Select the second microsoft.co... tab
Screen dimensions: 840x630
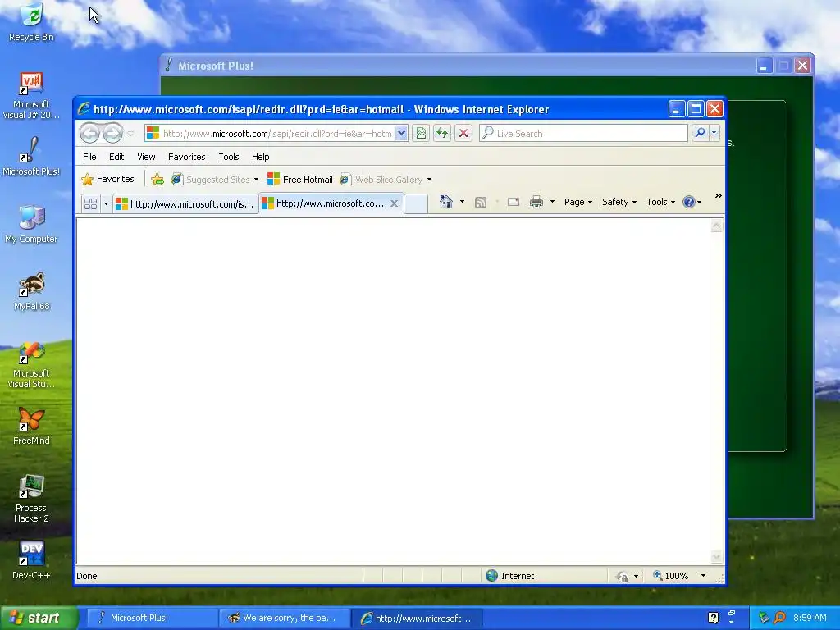point(324,203)
